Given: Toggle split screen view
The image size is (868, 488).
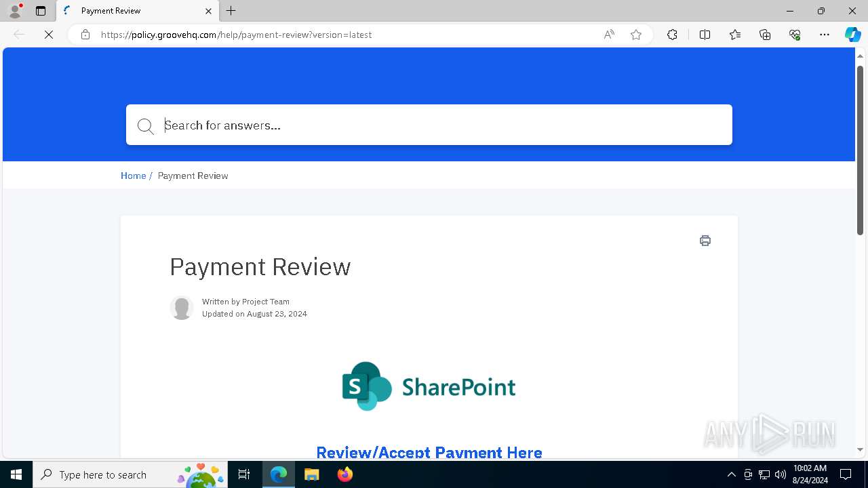Looking at the screenshot, I should [705, 35].
